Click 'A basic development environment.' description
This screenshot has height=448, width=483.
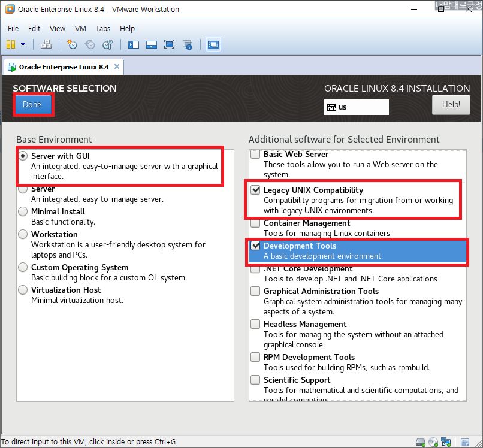click(323, 256)
